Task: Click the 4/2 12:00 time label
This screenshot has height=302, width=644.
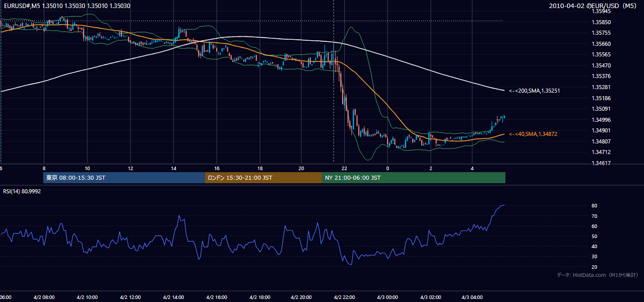Action: tap(131, 297)
